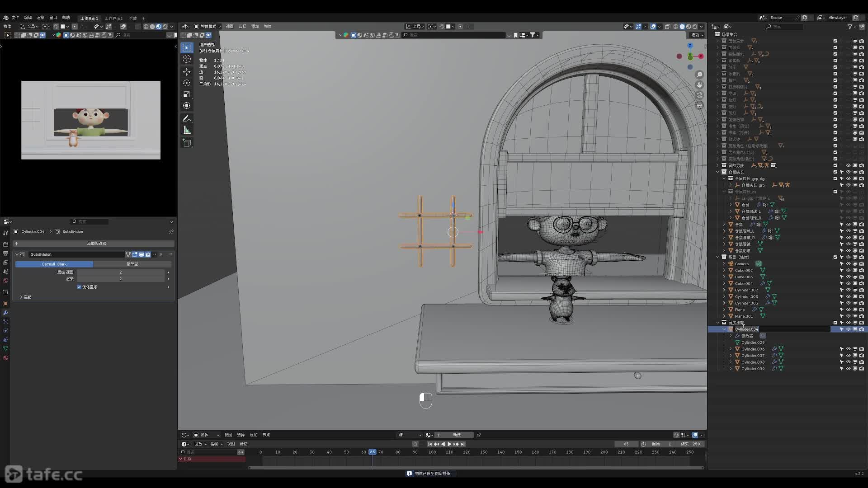Open the 渲染 menu in top bar
The height and width of the screenshot is (488, 868).
click(x=41, y=18)
